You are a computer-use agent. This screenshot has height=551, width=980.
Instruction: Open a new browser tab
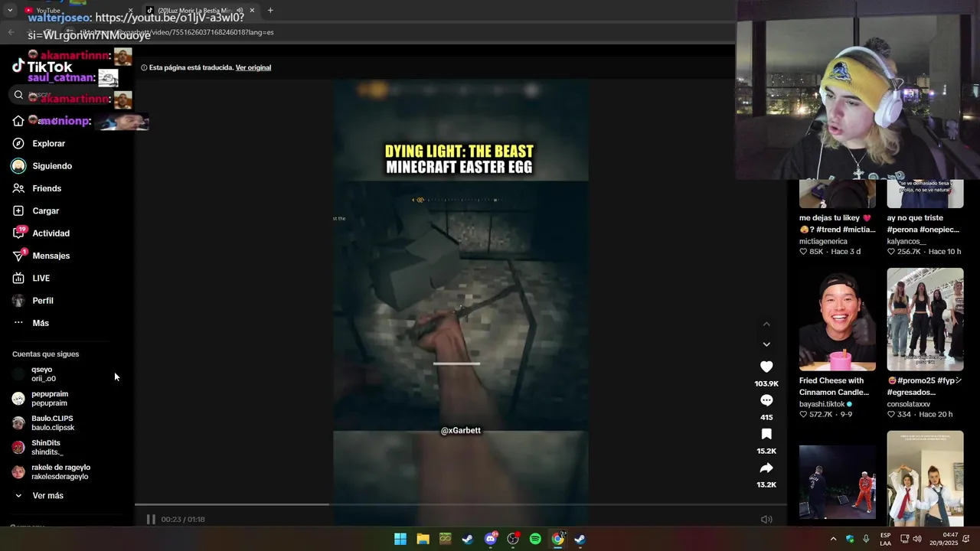coord(270,11)
